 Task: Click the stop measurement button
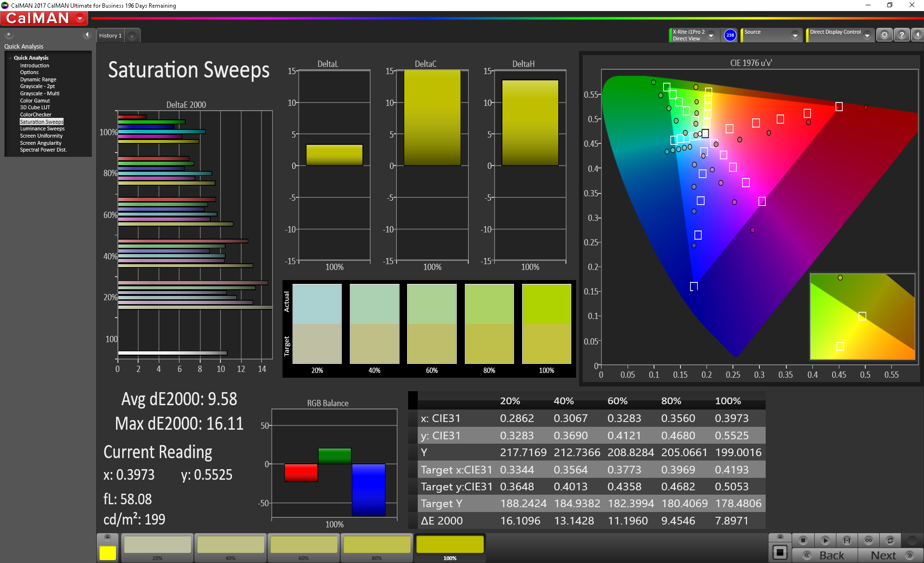803,540
